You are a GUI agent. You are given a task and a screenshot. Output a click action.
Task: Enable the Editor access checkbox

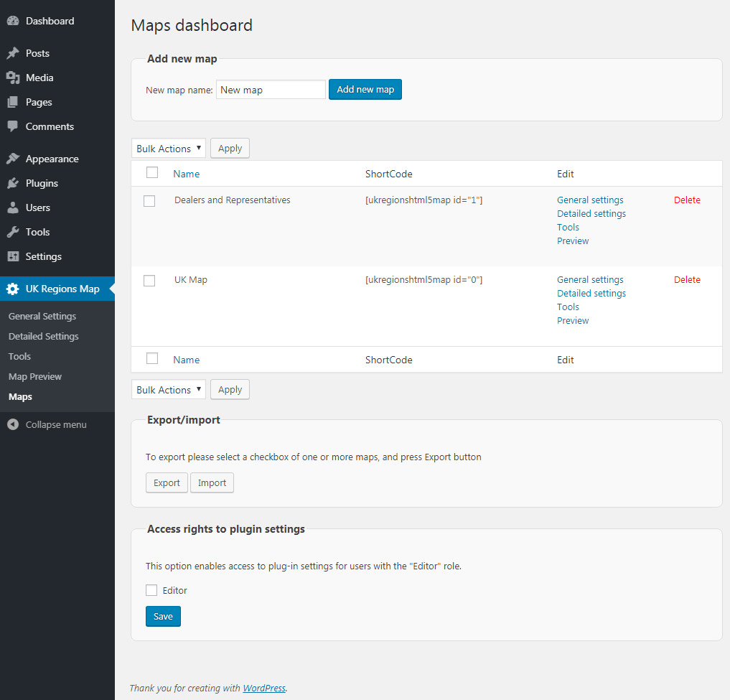coord(151,590)
